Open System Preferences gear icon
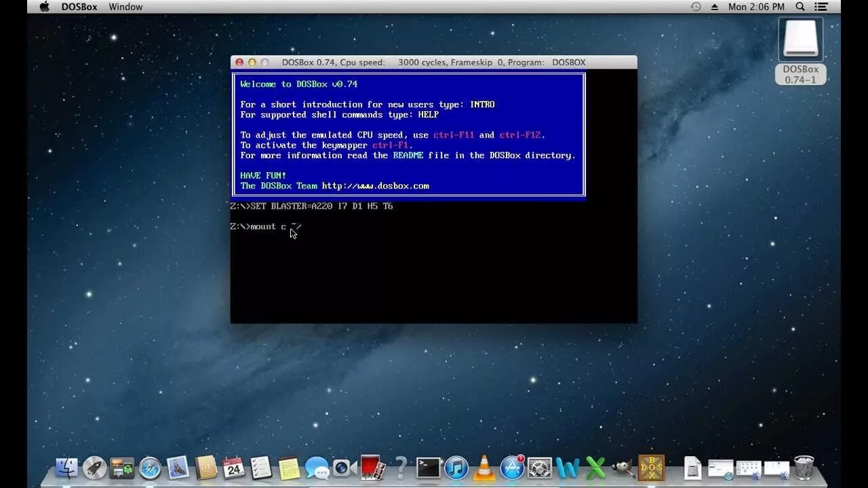Viewport: 868px width, 488px height. [x=540, y=468]
